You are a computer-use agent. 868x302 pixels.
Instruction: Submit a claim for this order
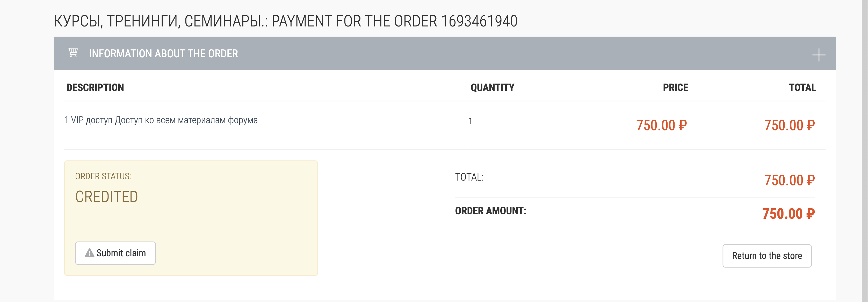pyautogui.click(x=115, y=253)
